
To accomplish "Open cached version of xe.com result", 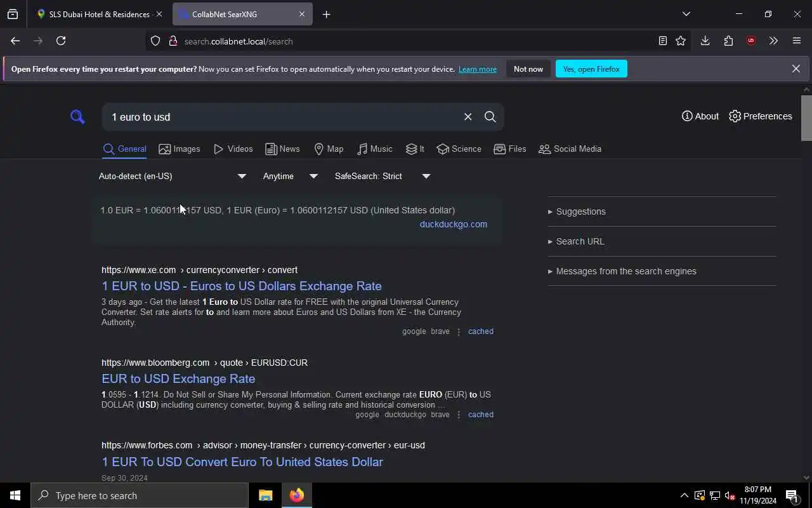I will pos(481,331).
